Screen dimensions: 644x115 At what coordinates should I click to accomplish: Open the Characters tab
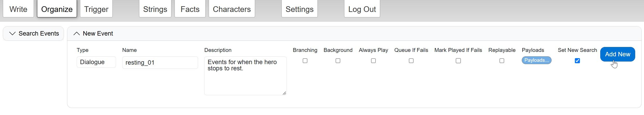[x=232, y=9]
